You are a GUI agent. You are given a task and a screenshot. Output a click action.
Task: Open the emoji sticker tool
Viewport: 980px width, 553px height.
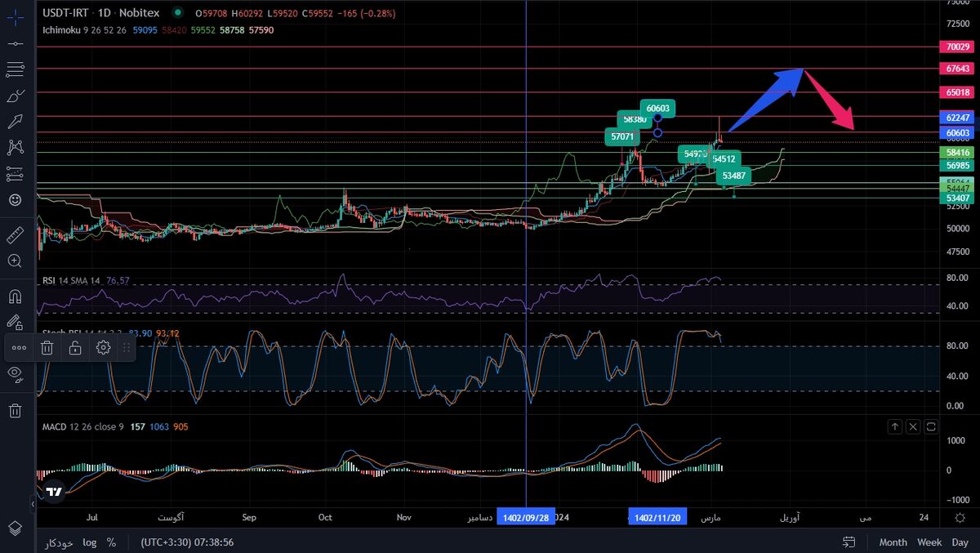[16, 199]
